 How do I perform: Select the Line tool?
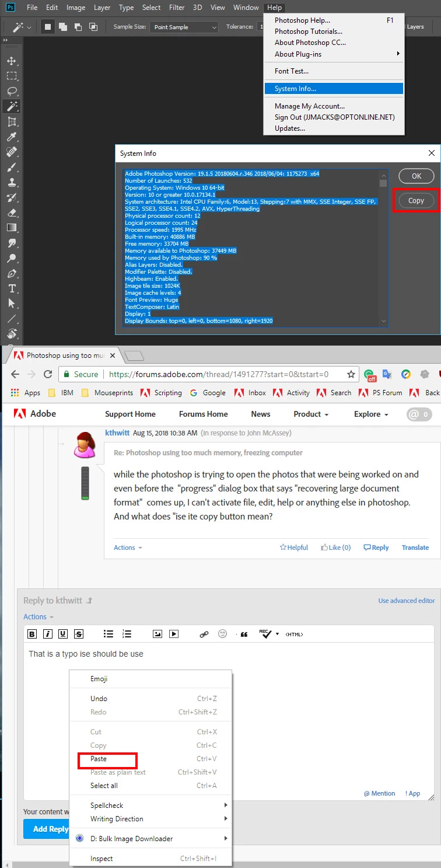click(12, 319)
